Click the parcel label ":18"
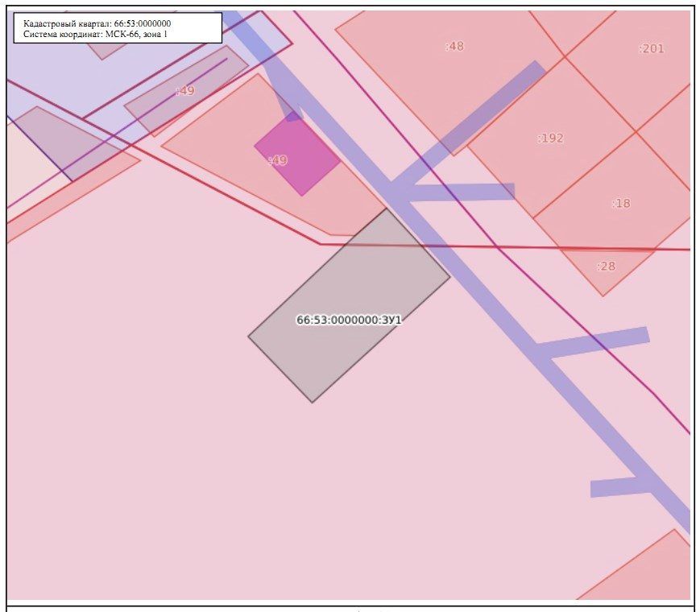The height and width of the screenshot is (612, 700). pos(621,204)
